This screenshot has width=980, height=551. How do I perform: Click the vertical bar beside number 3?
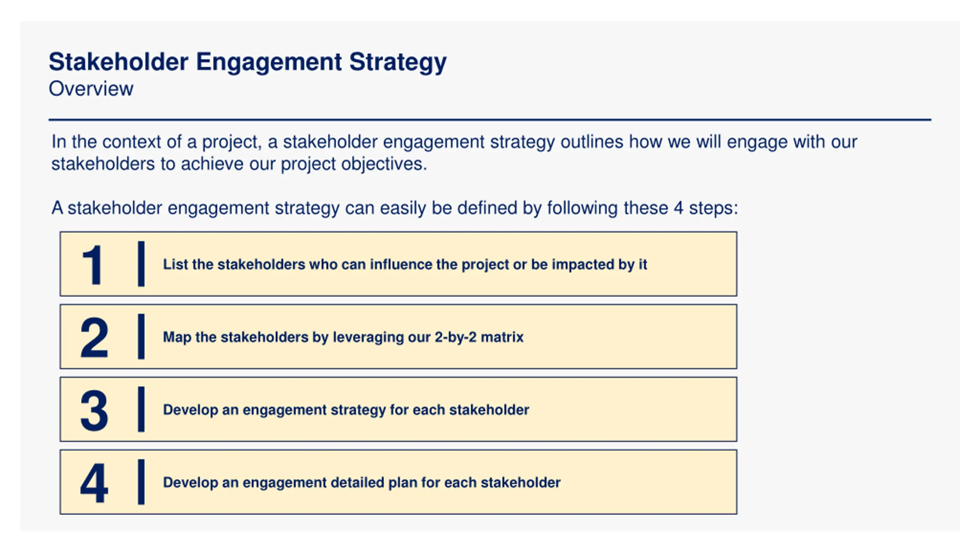pos(141,409)
